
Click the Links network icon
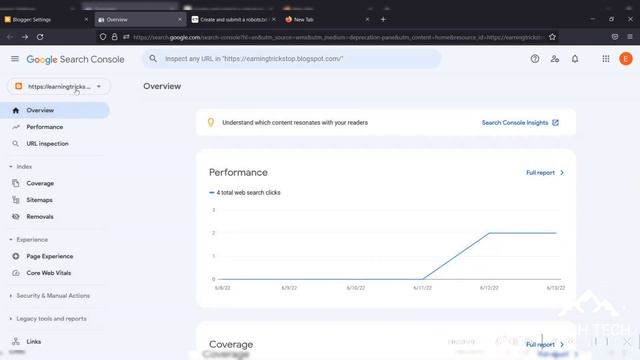click(x=16, y=342)
